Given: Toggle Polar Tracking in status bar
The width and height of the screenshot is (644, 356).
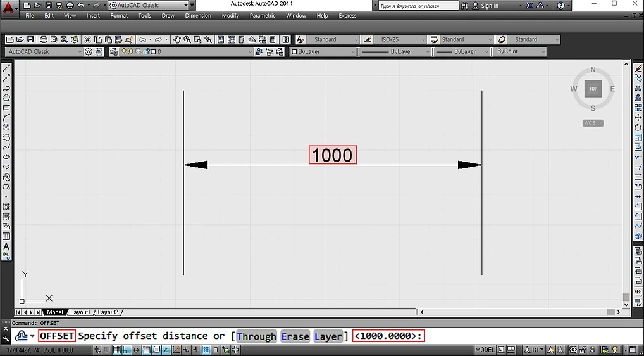Looking at the screenshot, I should point(137,350).
